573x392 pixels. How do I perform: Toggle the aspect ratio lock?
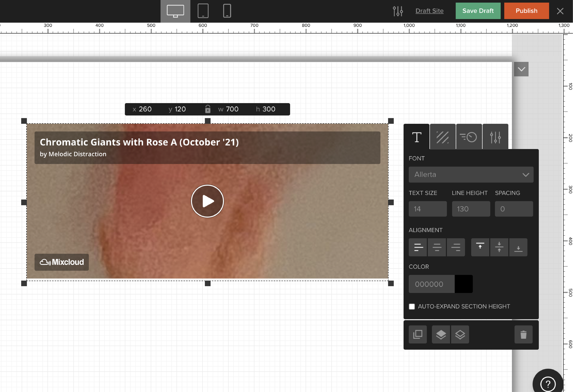click(208, 109)
